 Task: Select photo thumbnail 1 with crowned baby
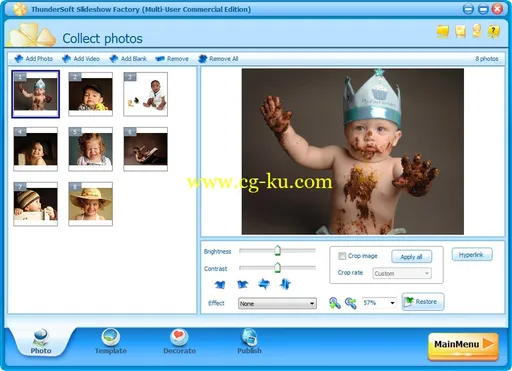[36, 94]
